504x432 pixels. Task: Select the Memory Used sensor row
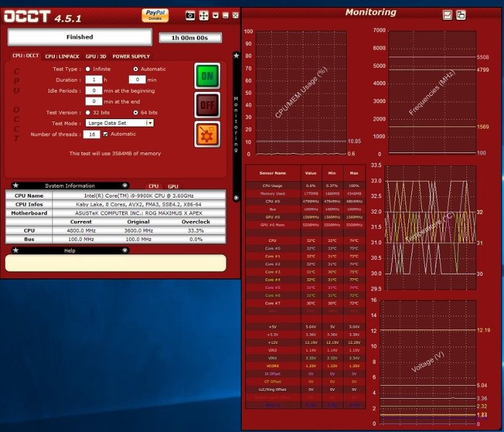point(305,194)
